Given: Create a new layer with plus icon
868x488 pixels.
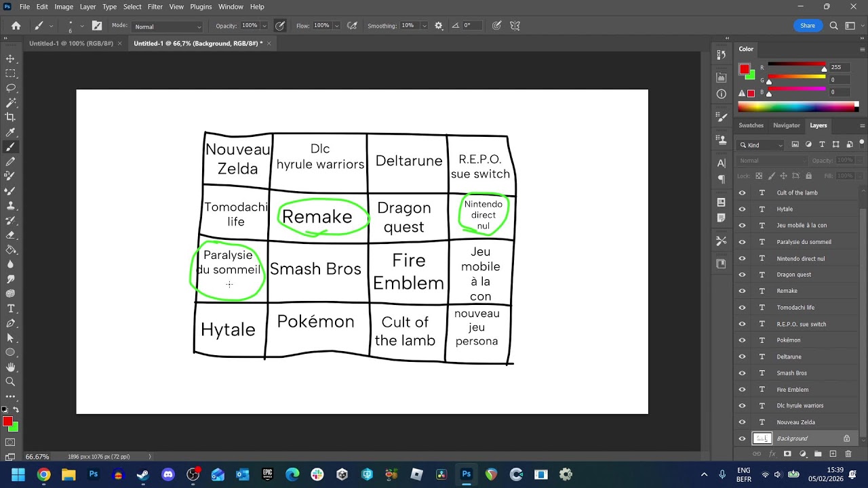Looking at the screenshot, I should coord(833,453).
